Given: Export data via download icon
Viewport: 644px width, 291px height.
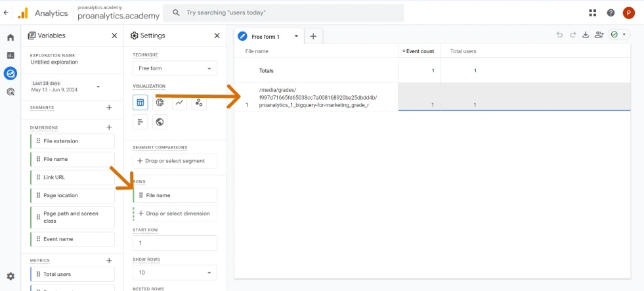Looking at the screenshot, I should point(586,35).
